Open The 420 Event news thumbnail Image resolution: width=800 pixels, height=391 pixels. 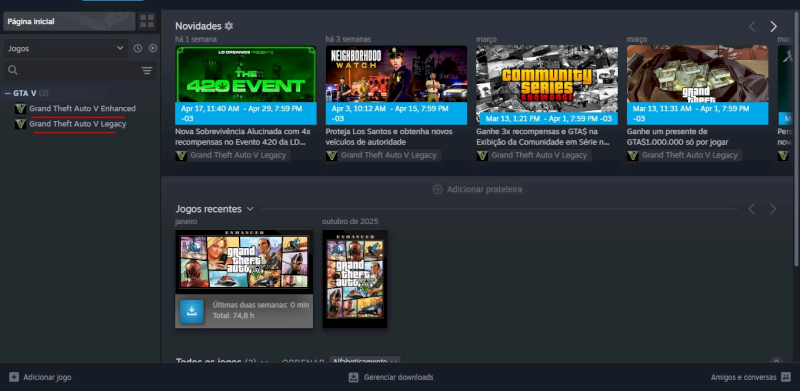245,74
